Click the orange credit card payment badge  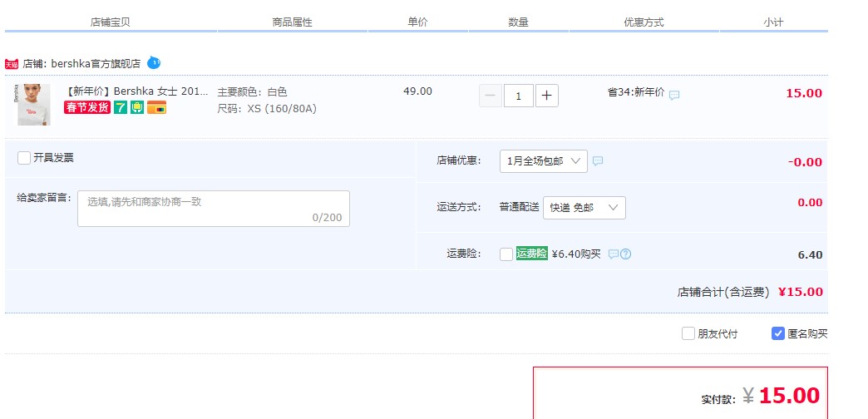coord(156,107)
